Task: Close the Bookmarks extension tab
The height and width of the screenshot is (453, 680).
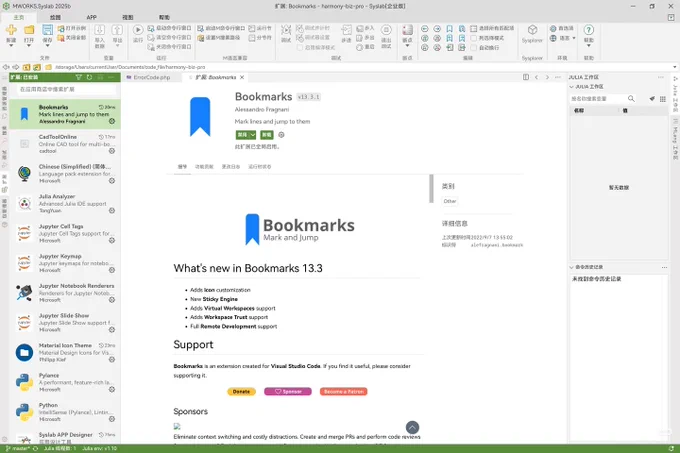Action: (242, 77)
